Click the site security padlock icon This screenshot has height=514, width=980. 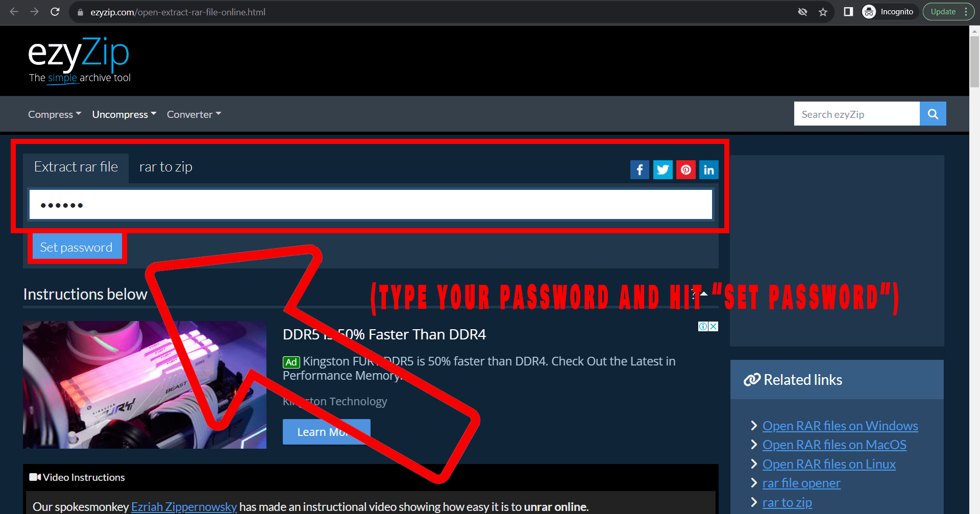point(80,12)
